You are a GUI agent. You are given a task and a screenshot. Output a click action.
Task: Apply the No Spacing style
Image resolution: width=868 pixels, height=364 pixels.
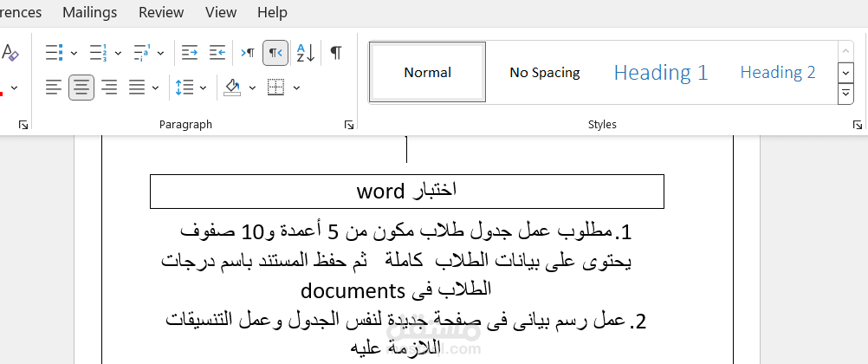(545, 72)
